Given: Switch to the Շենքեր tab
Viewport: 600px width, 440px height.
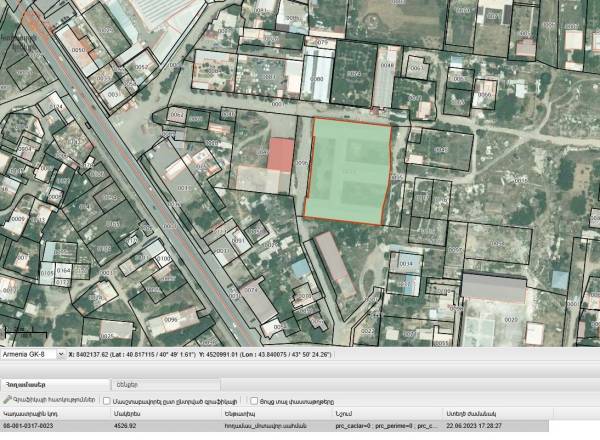Looking at the screenshot, I should tap(127, 383).
